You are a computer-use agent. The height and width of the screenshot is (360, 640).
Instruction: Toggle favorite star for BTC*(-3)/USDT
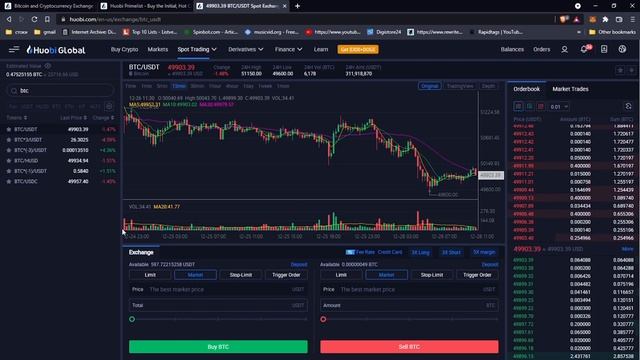coord(9,150)
